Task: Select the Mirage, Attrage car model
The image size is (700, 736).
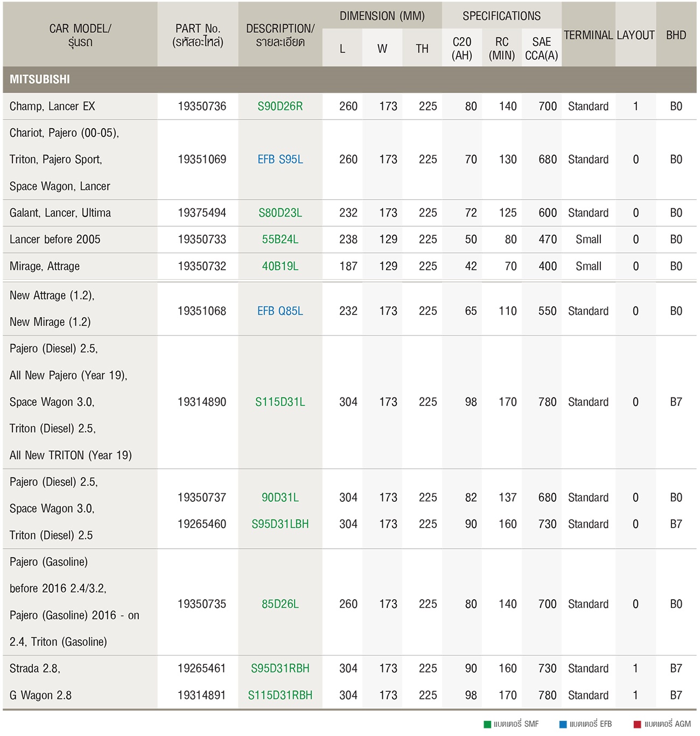Action: coord(45,266)
